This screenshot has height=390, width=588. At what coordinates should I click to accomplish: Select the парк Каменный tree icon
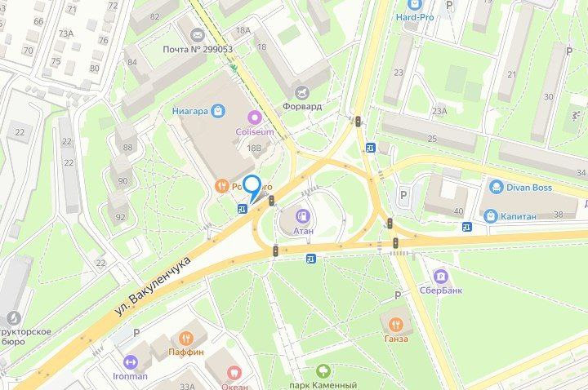(323, 371)
